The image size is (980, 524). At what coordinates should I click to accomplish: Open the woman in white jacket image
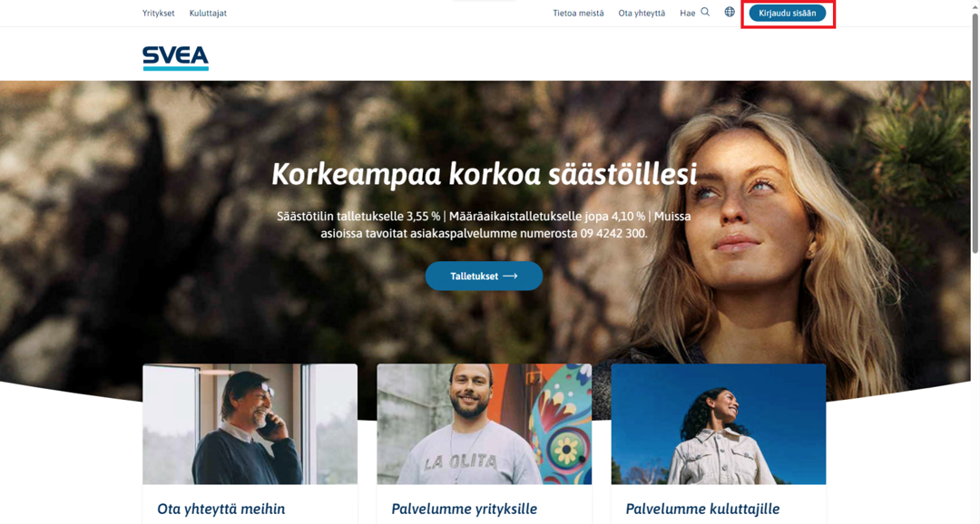coord(719,424)
